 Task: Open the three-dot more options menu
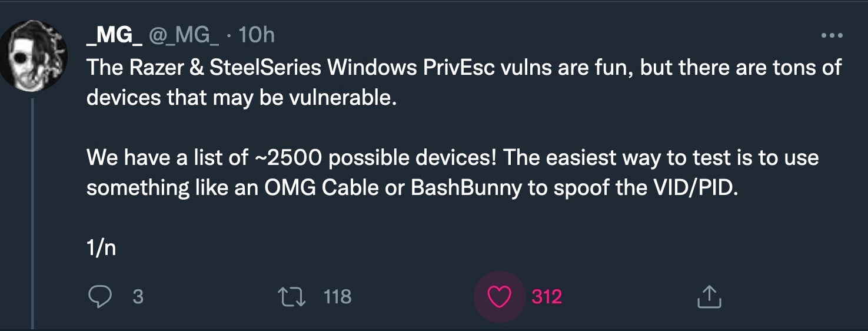point(832,36)
